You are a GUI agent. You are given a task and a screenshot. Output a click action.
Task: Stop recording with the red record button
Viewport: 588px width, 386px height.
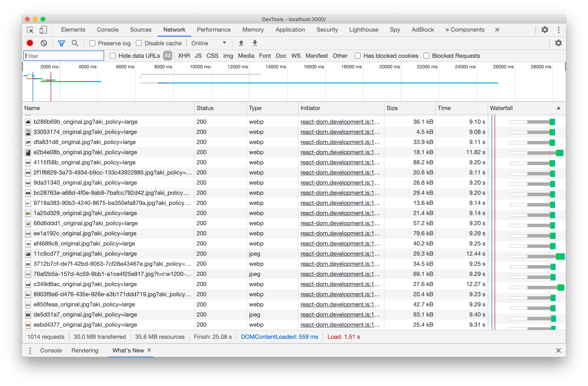click(x=30, y=43)
